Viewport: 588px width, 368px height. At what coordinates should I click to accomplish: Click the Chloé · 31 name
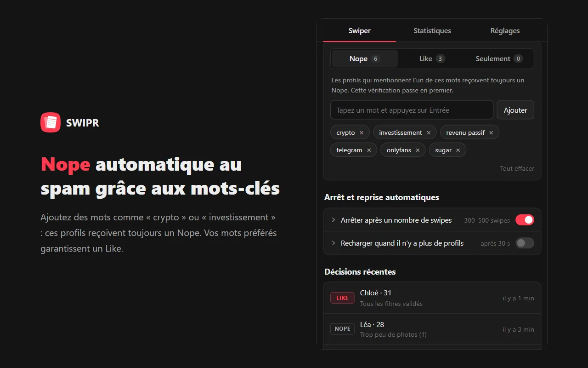click(376, 293)
